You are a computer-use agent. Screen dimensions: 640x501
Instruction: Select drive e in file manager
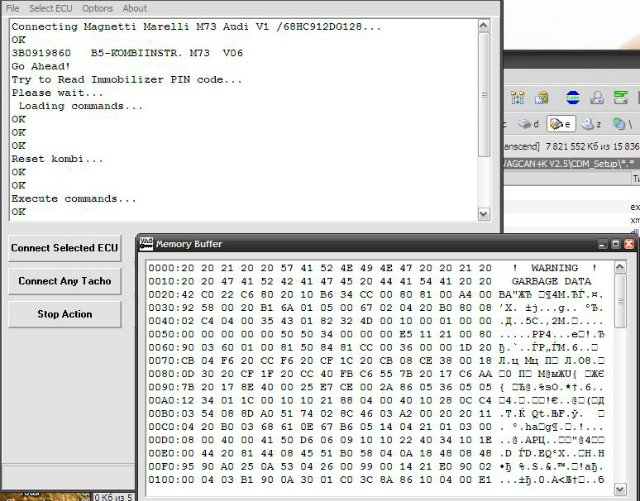(x=561, y=124)
